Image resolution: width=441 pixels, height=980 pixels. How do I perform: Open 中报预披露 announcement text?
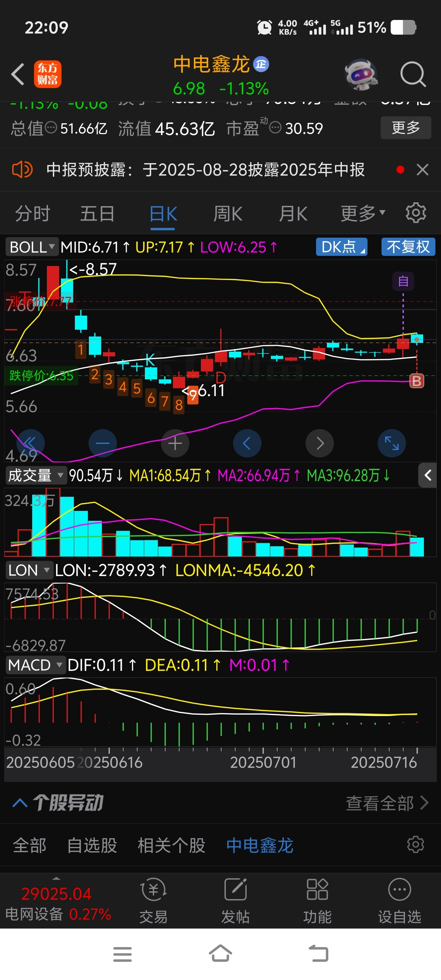click(205, 170)
